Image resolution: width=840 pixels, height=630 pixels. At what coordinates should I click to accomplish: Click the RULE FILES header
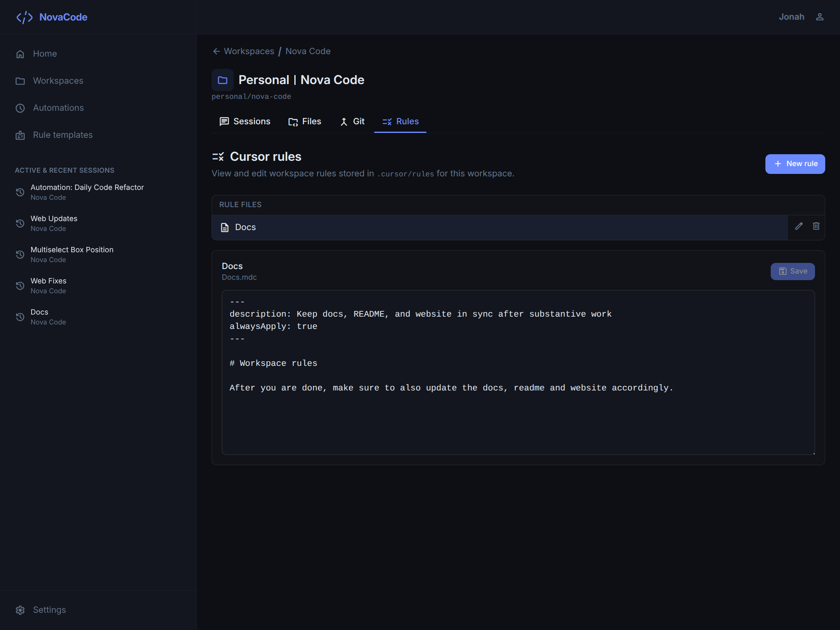click(x=240, y=205)
